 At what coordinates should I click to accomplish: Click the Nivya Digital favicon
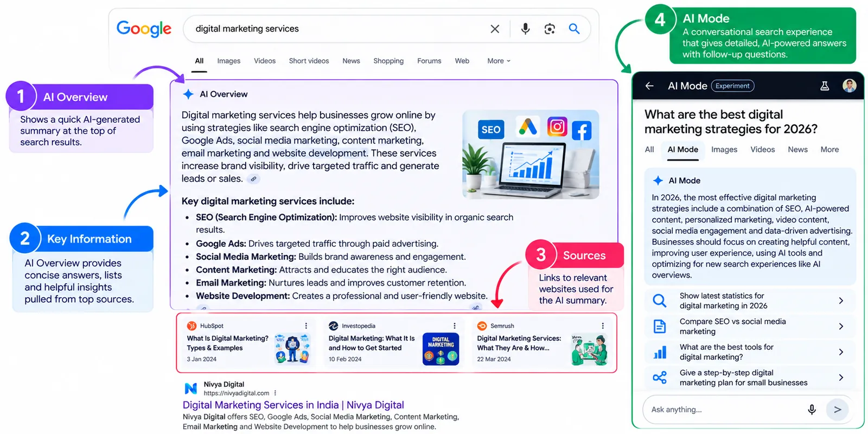tap(191, 388)
